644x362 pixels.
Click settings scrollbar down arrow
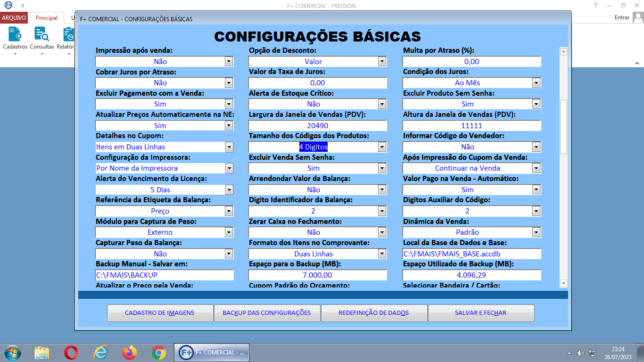coord(563,283)
